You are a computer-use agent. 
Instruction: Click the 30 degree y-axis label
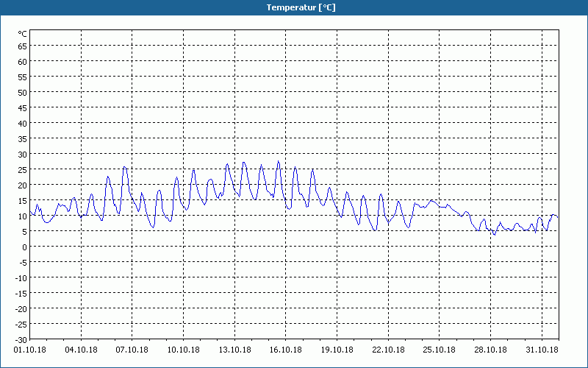(x=23, y=154)
